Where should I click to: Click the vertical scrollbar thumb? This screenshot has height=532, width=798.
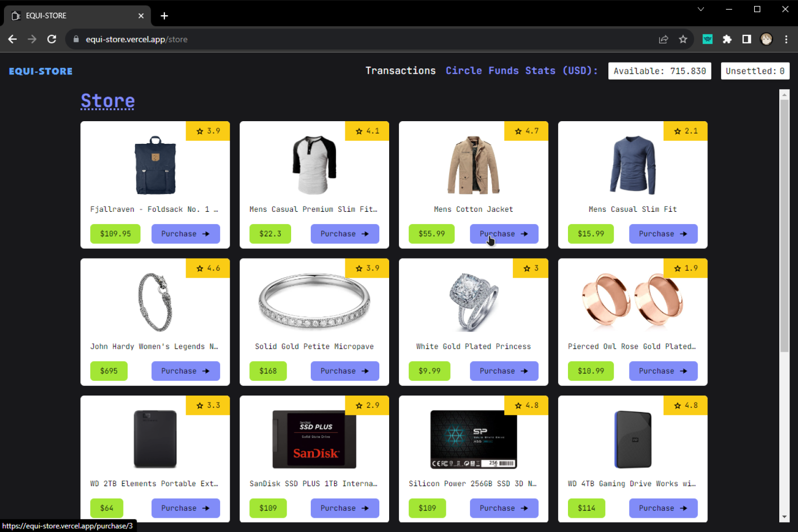coord(784,226)
